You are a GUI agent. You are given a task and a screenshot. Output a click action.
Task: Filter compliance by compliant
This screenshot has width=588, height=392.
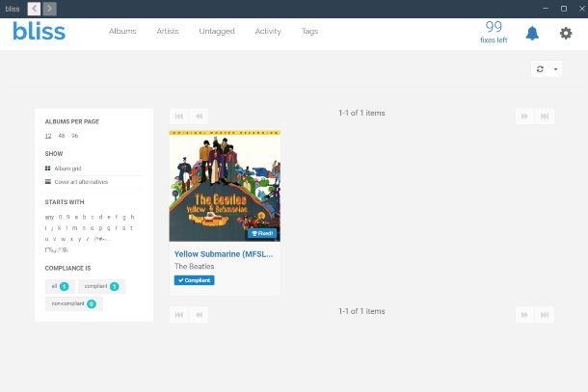pos(101,286)
